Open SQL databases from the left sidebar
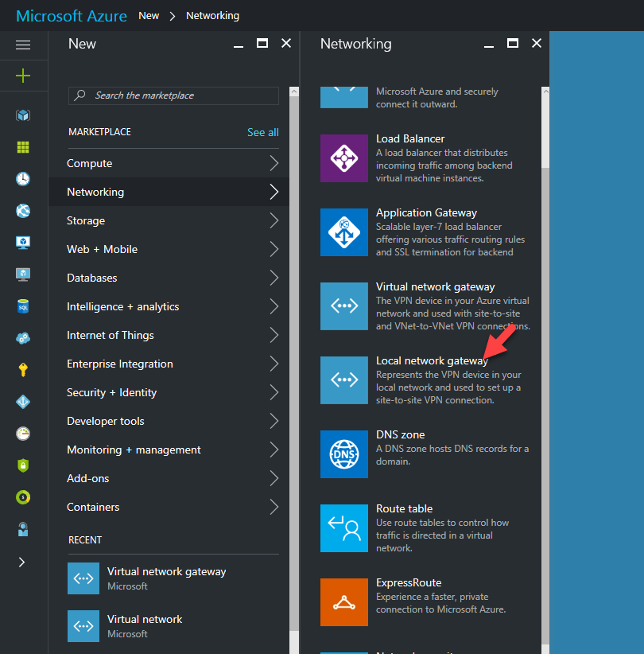 22,306
